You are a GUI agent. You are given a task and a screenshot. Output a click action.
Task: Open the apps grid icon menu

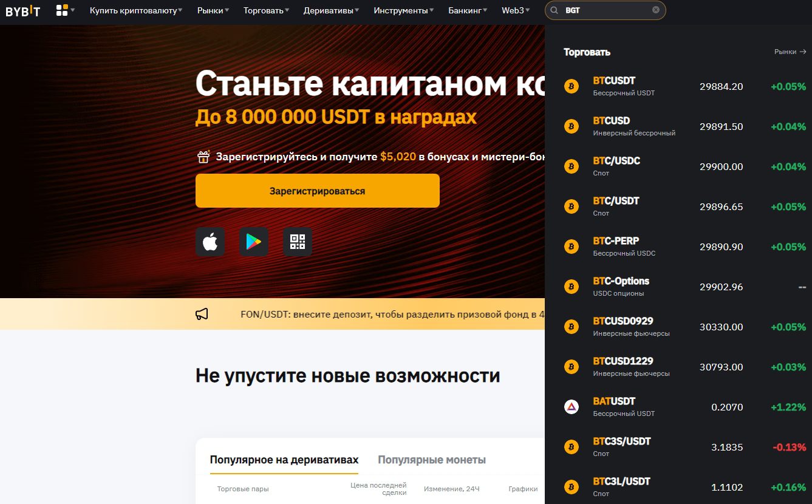(65, 10)
